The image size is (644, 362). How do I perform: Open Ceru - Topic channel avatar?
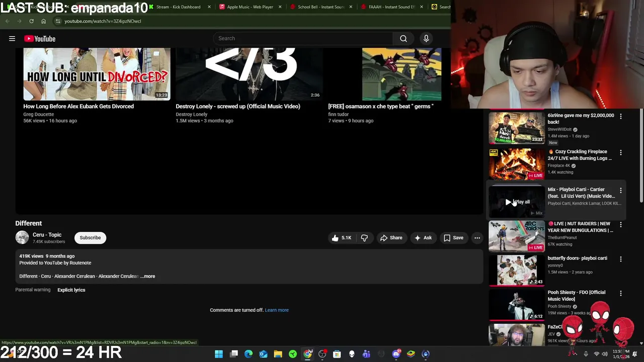click(x=22, y=238)
